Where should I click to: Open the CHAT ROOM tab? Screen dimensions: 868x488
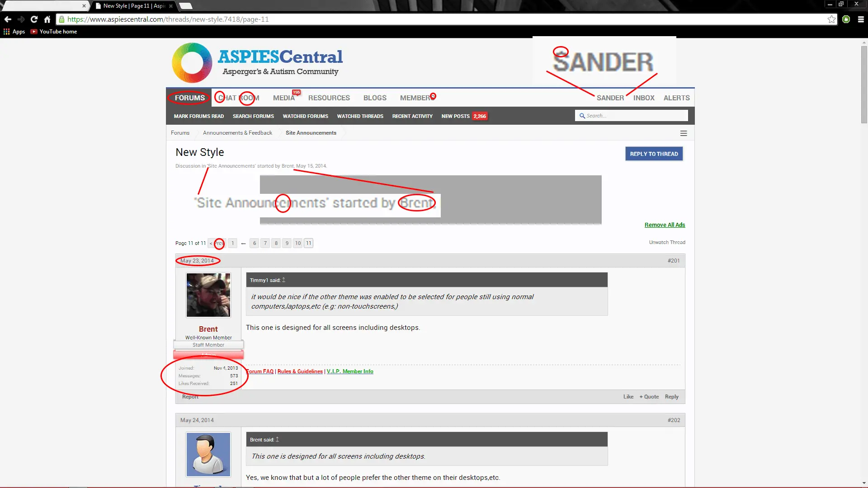click(x=239, y=98)
